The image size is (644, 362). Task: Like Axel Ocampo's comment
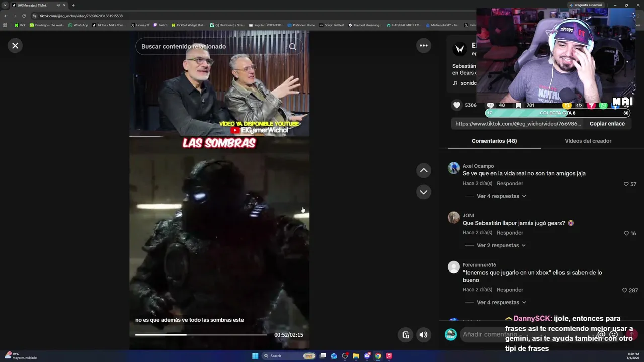(626, 184)
